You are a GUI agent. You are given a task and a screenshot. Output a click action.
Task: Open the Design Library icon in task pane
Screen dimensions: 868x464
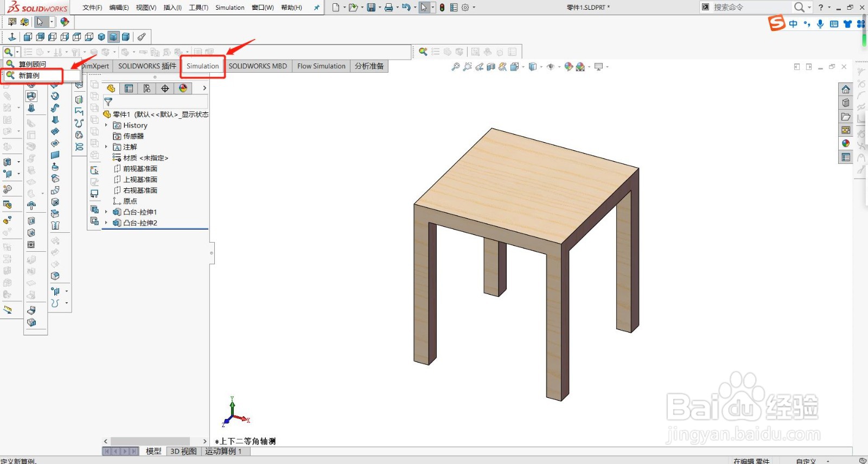click(846, 103)
